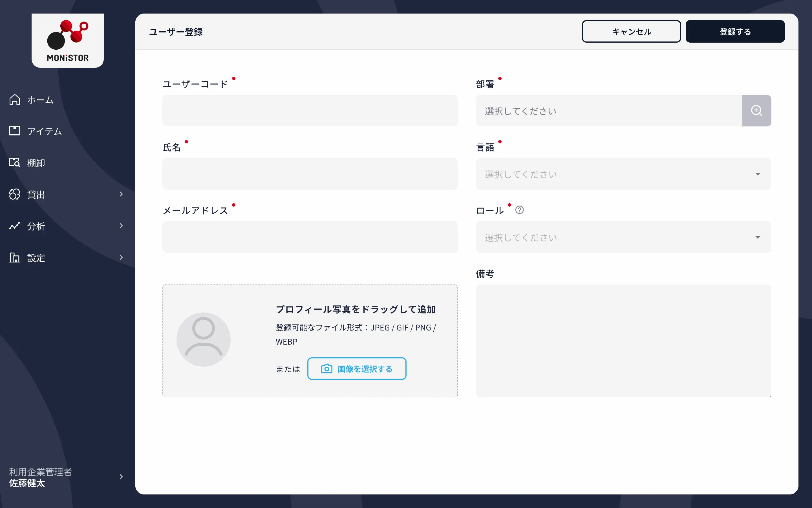Click the profile avatar placeholder
The height and width of the screenshot is (508, 812).
(x=203, y=339)
